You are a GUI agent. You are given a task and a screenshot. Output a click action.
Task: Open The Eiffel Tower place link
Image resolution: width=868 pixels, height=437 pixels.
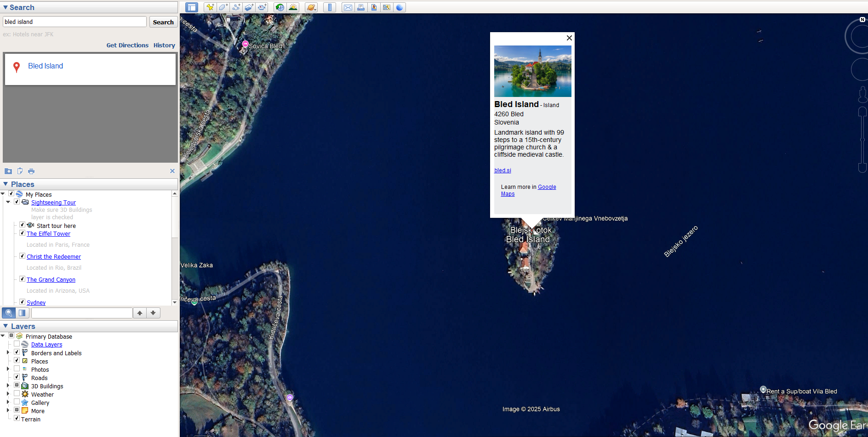(x=48, y=234)
